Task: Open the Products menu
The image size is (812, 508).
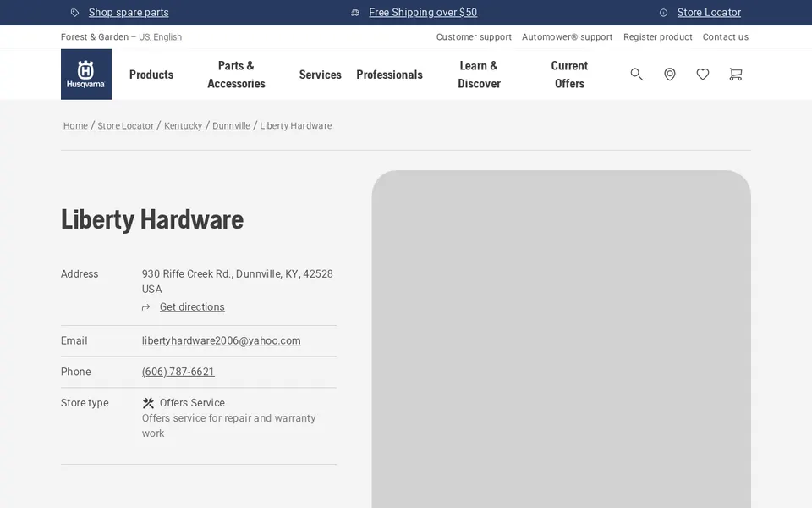Action: click(x=151, y=75)
